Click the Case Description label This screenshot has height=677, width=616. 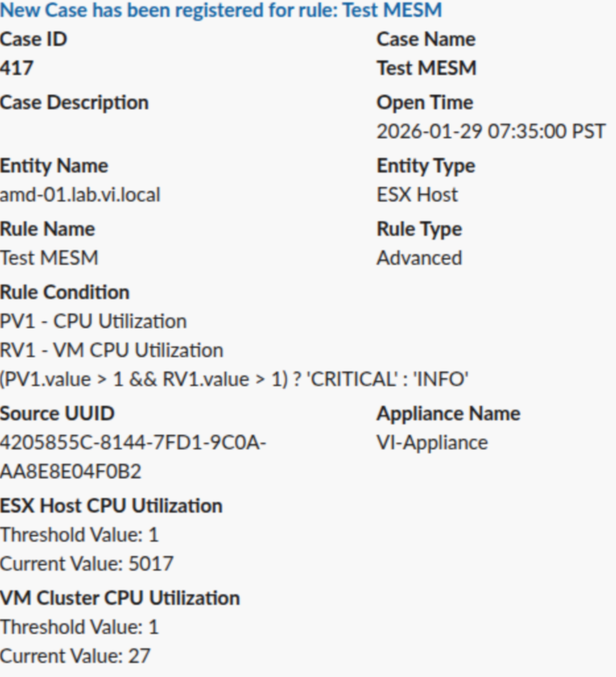point(74,103)
